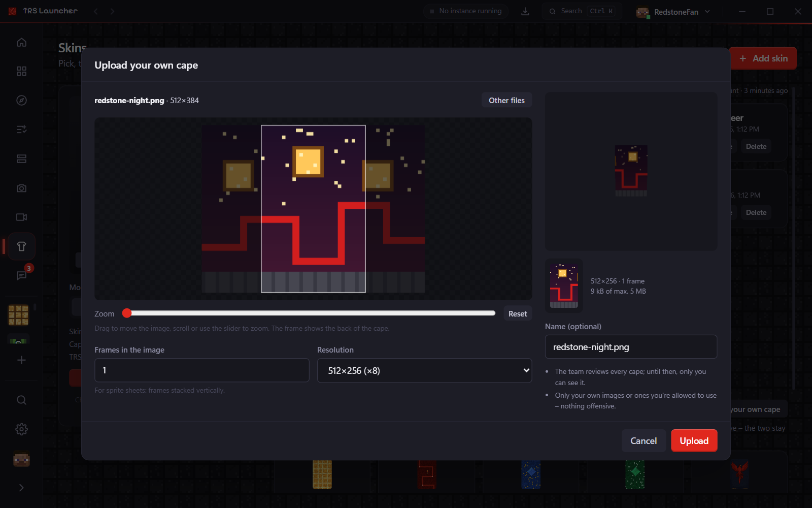Open the Home icon in sidebar

coord(21,42)
